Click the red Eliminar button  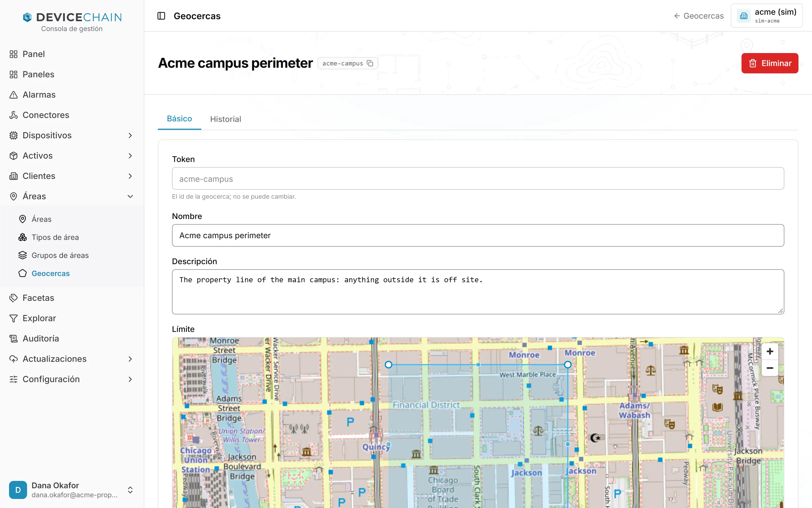[x=769, y=63]
